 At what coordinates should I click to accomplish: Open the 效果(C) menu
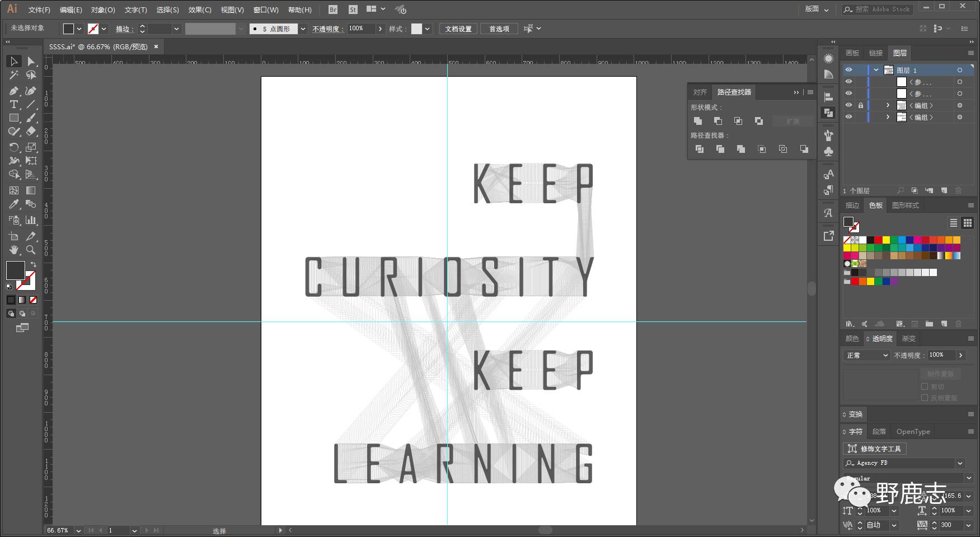click(x=200, y=10)
